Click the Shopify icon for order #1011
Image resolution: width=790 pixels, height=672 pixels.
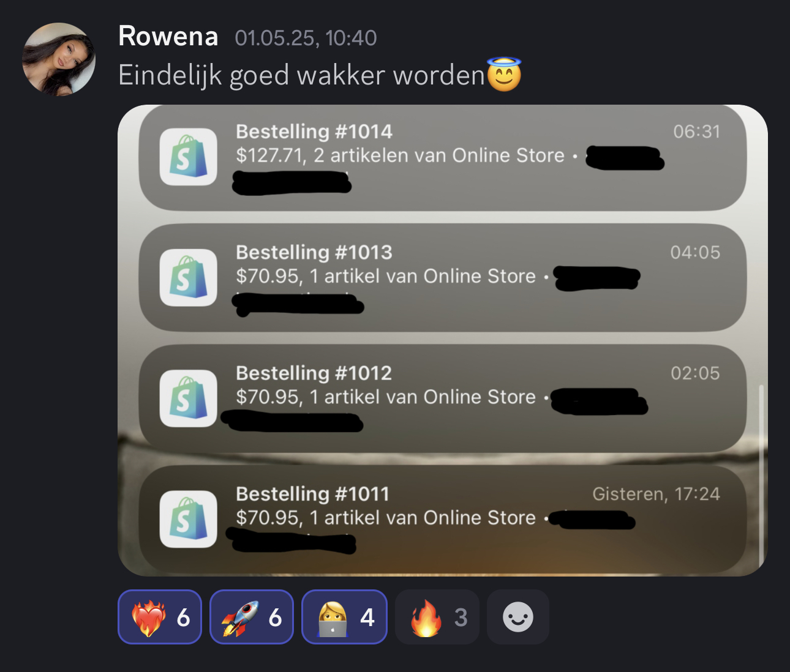pos(189,519)
